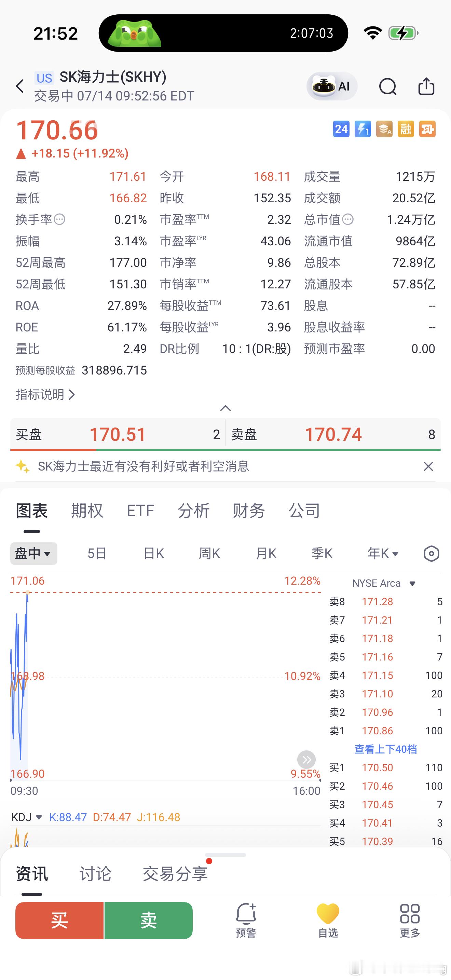451x980 pixels.
Task: Tap the 卖8 171.28 order book row
Action: pos(386,601)
